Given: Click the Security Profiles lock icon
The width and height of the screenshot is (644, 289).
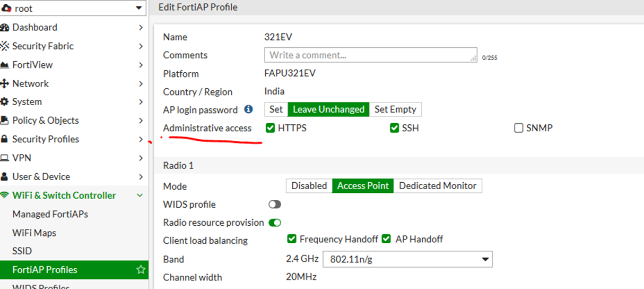Looking at the screenshot, I should [5, 139].
